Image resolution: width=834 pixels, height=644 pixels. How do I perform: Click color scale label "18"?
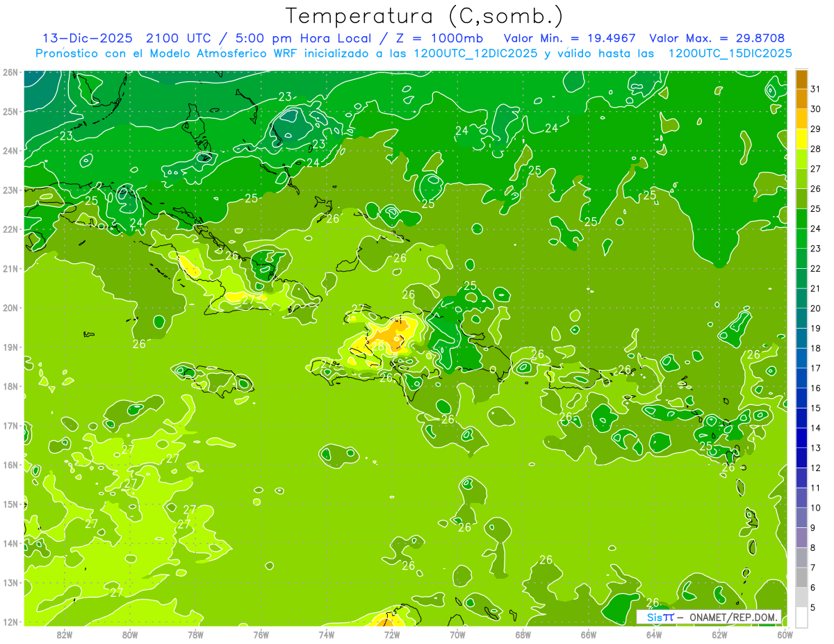[815, 348]
